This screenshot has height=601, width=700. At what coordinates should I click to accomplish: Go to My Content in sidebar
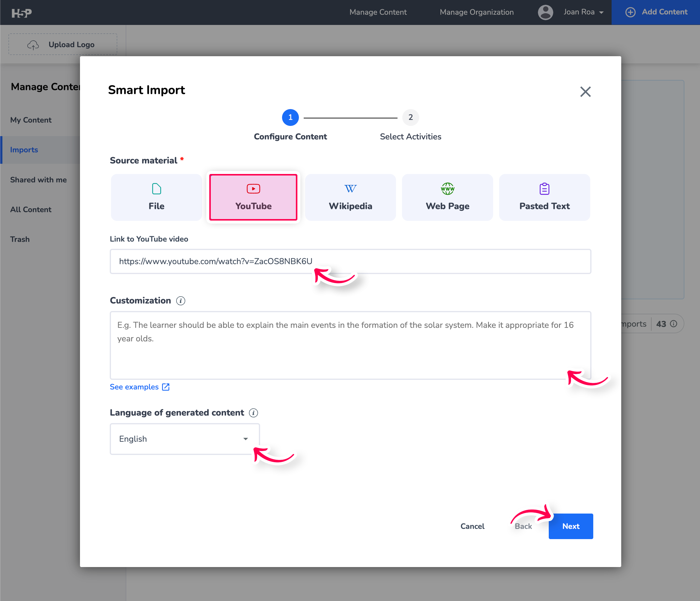pos(31,120)
